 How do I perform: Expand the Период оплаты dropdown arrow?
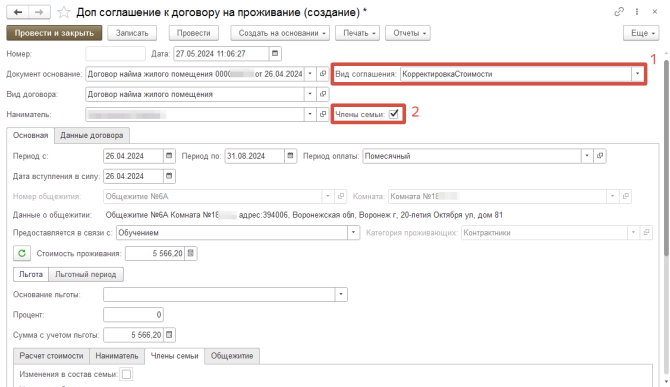[x=587, y=156]
